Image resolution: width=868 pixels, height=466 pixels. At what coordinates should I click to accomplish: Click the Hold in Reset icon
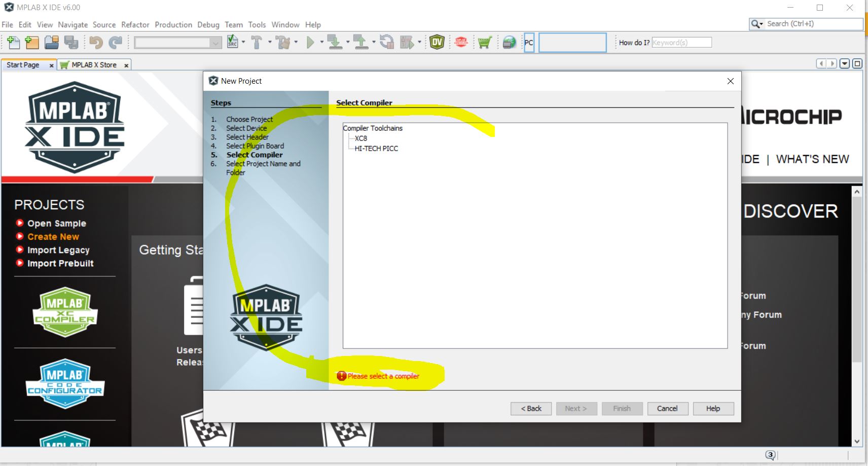click(387, 43)
